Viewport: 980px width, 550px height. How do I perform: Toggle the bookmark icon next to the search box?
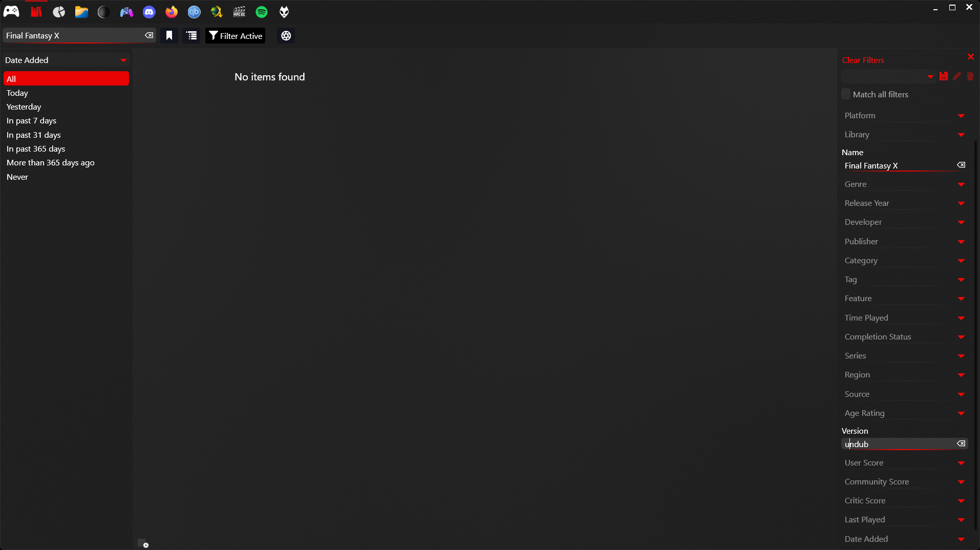point(169,35)
